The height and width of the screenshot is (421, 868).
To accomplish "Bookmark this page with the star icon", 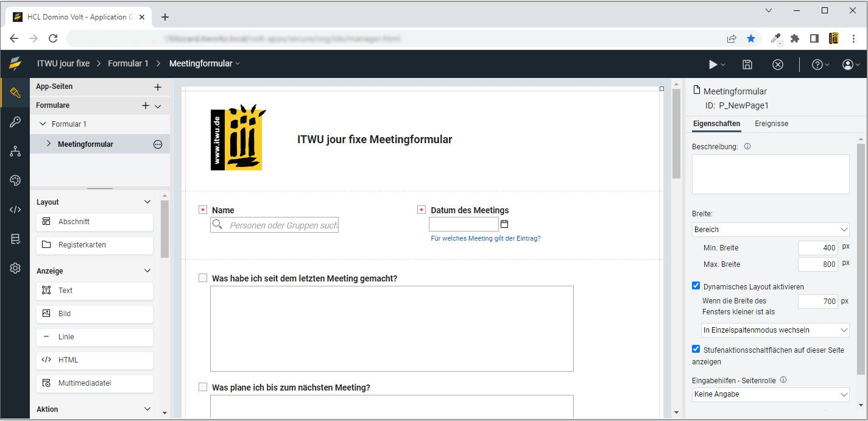I will 751,38.
